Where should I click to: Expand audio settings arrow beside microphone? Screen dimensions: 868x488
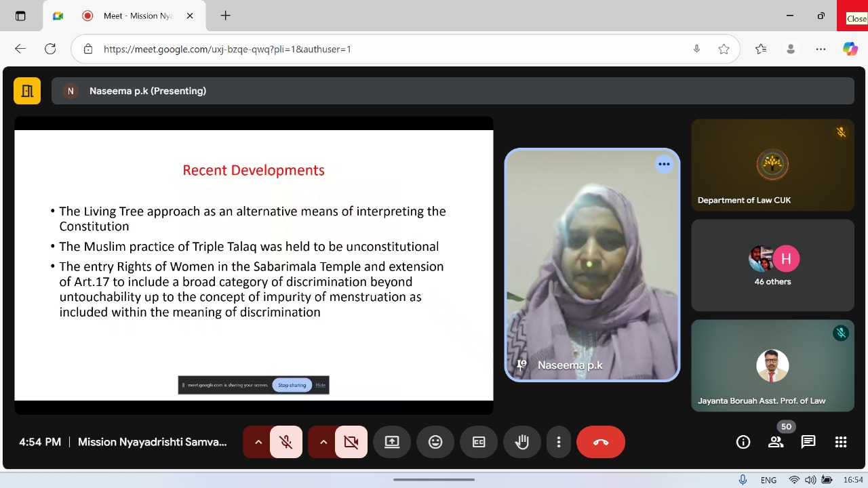point(258,442)
